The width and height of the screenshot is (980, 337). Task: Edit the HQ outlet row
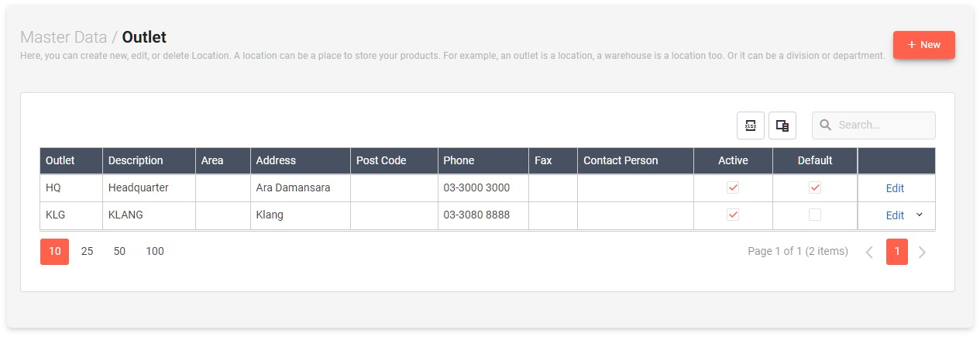(895, 188)
